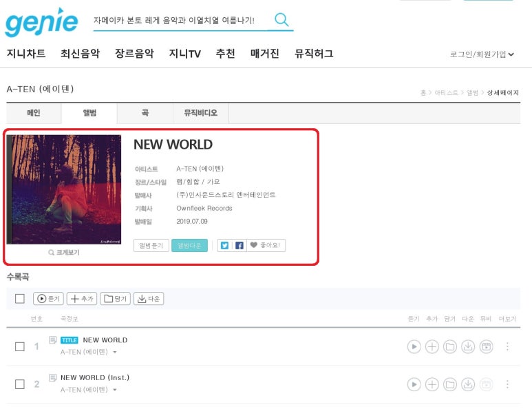532x409 pixels.
Task: Click the search magnifier icon
Action: pyautogui.click(x=281, y=20)
